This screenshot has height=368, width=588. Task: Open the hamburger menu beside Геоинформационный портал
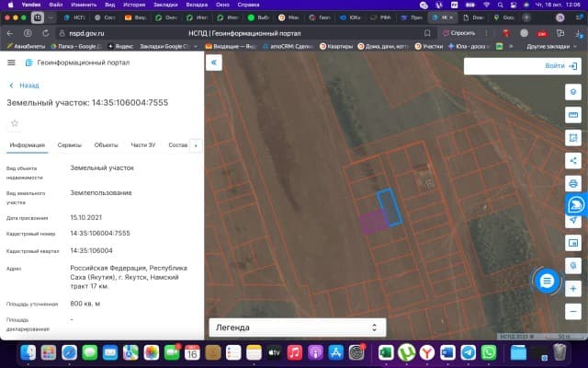[x=11, y=63]
